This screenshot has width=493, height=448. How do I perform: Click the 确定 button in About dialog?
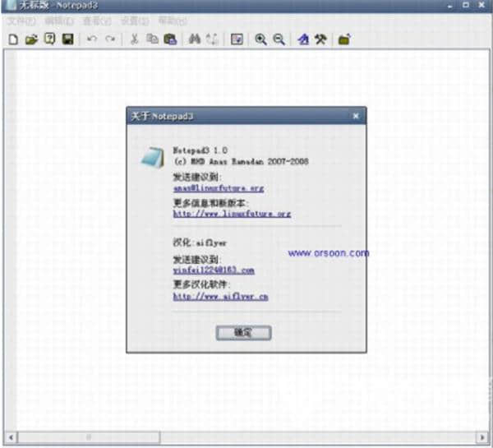point(243,333)
